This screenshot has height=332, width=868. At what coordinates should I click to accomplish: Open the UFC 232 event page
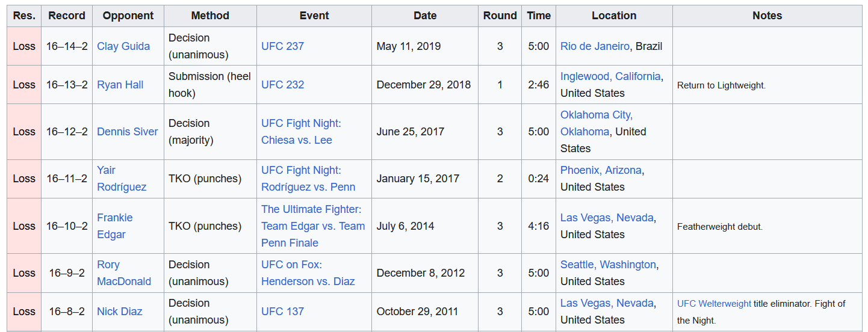tap(282, 85)
